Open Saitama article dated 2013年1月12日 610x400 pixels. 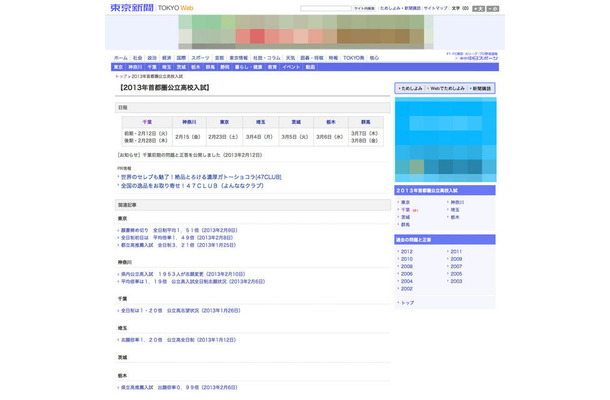[179, 340]
